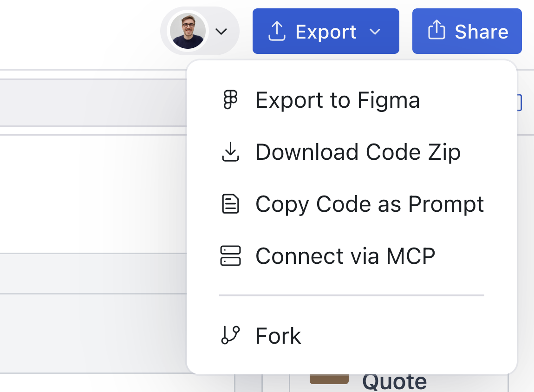Click the document icon for Copy Code
Image resolution: width=534 pixels, height=392 pixels.
[x=230, y=204]
